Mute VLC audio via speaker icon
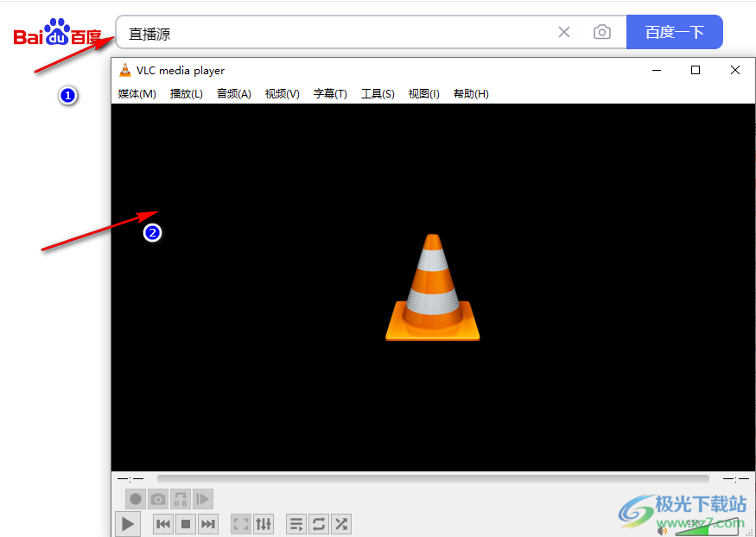The width and height of the screenshot is (756, 537). (663, 531)
